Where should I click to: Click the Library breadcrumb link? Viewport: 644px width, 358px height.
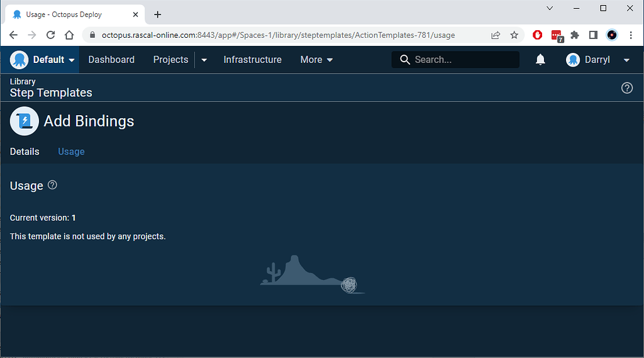pyautogui.click(x=23, y=81)
